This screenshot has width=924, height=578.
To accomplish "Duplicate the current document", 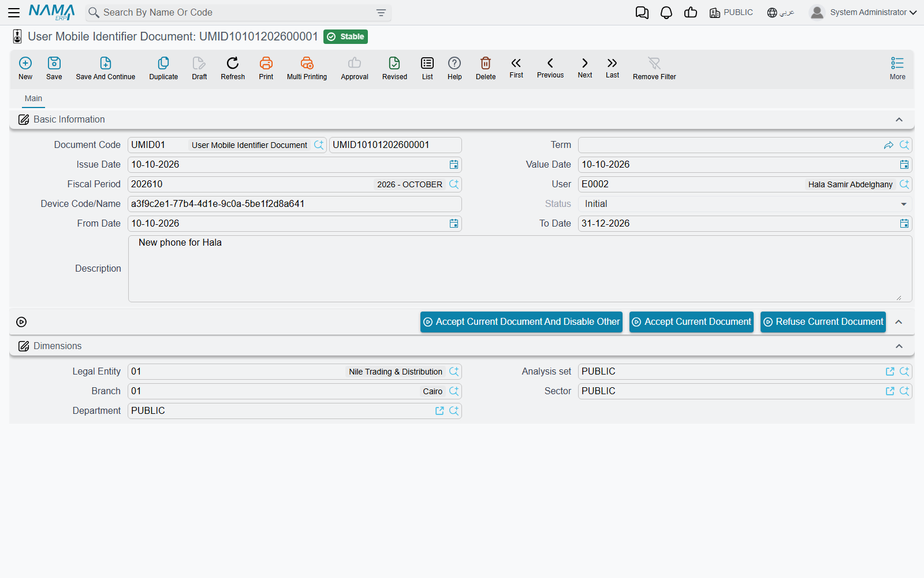I will 163,68.
